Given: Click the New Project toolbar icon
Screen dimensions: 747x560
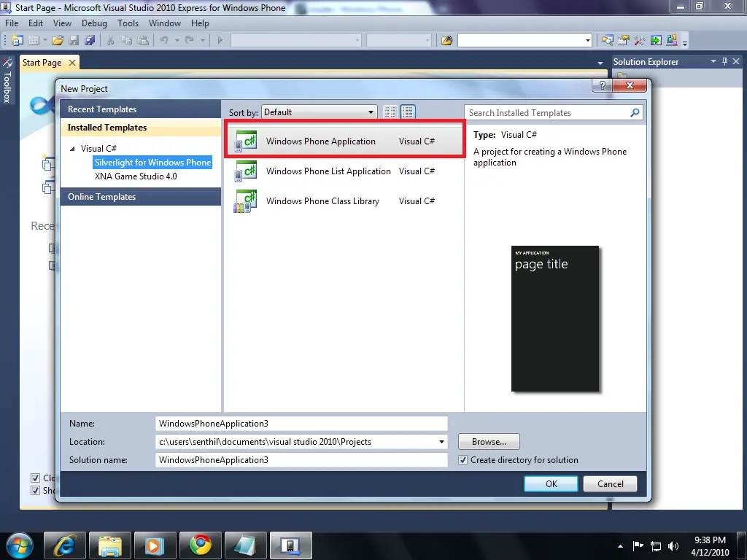Looking at the screenshot, I should click(18, 41).
